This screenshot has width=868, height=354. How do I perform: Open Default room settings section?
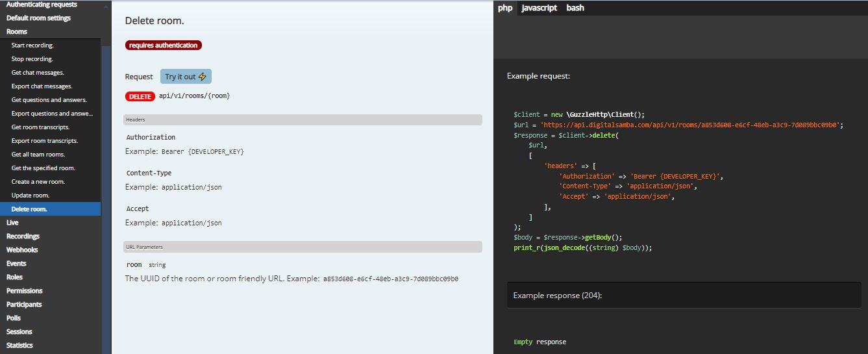coord(38,18)
